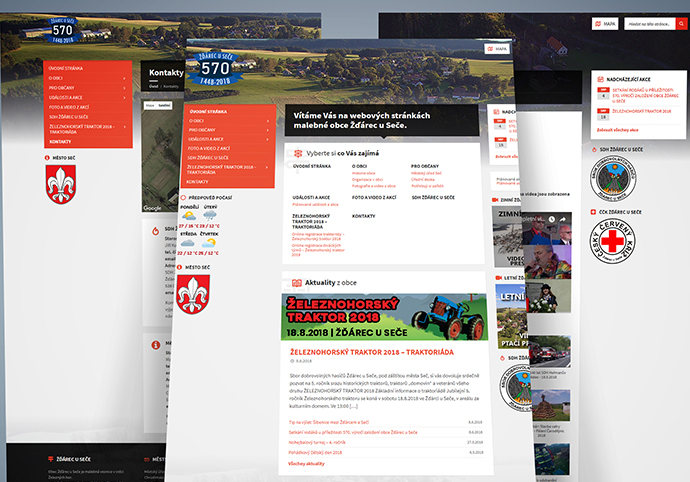The width and height of the screenshot is (690, 482).
Task: Open Pohádkový Dětský den 2018 news link
Action: (315, 453)
